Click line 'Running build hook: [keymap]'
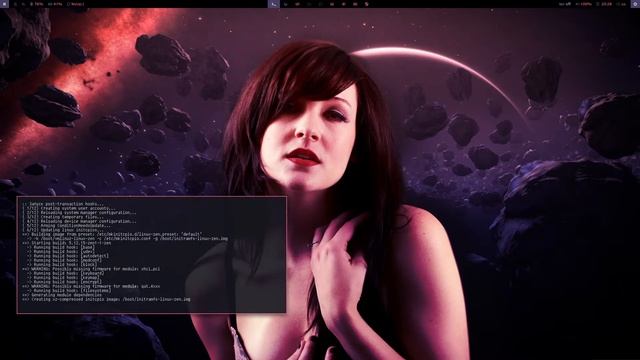The image size is (640, 360). 63,278
